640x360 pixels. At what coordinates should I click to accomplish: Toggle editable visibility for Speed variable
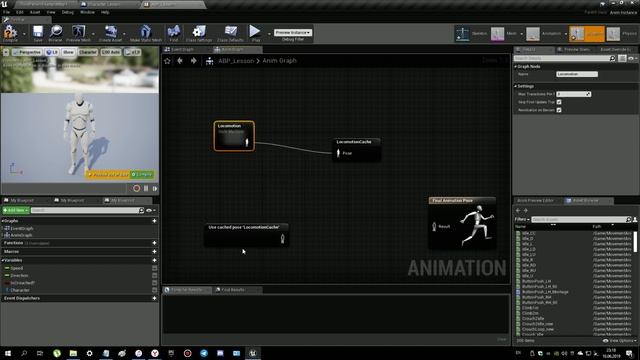click(154, 268)
